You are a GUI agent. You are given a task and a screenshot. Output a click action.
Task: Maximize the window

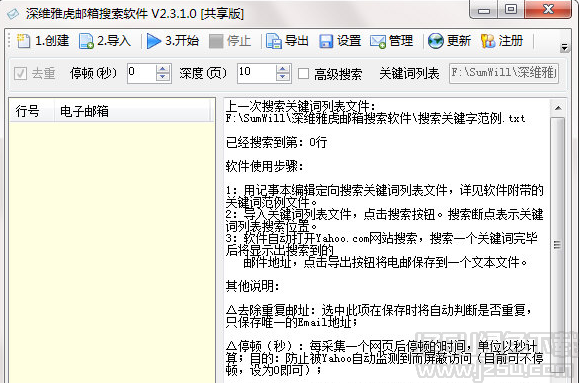coord(510,9)
